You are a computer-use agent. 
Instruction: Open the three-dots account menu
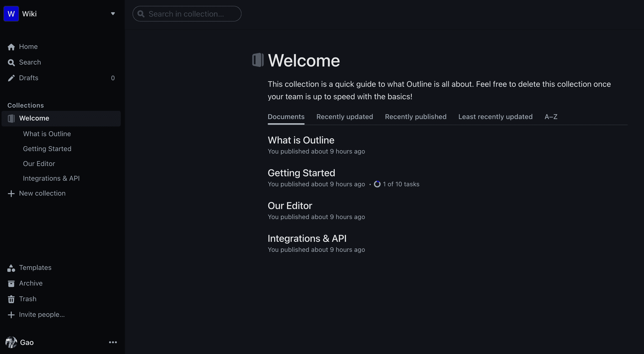pos(113,342)
